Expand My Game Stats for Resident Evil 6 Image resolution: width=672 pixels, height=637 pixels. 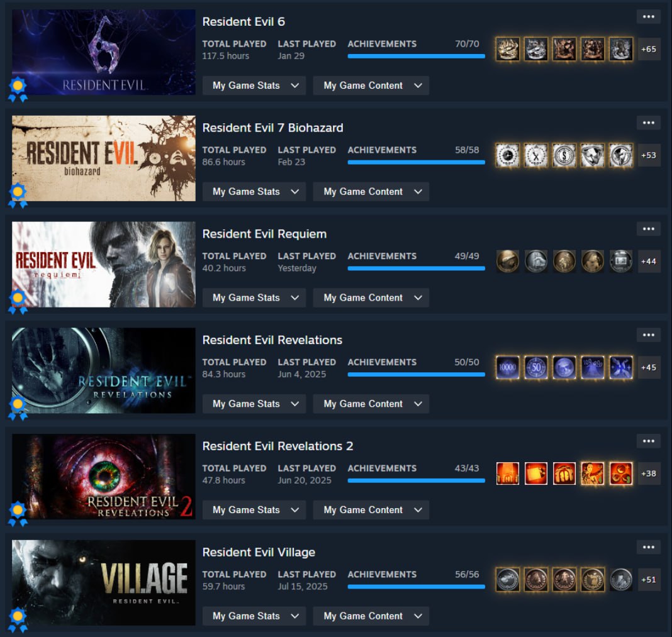pos(254,86)
